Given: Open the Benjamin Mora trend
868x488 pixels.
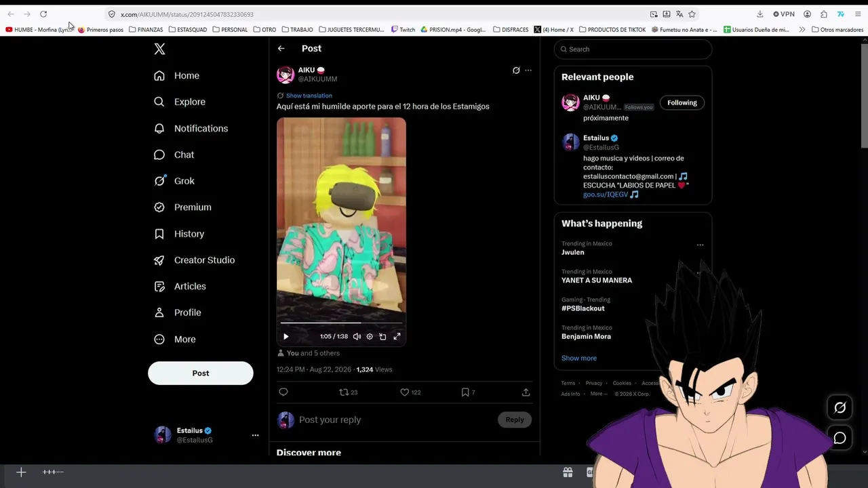Looking at the screenshot, I should [586, 337].
